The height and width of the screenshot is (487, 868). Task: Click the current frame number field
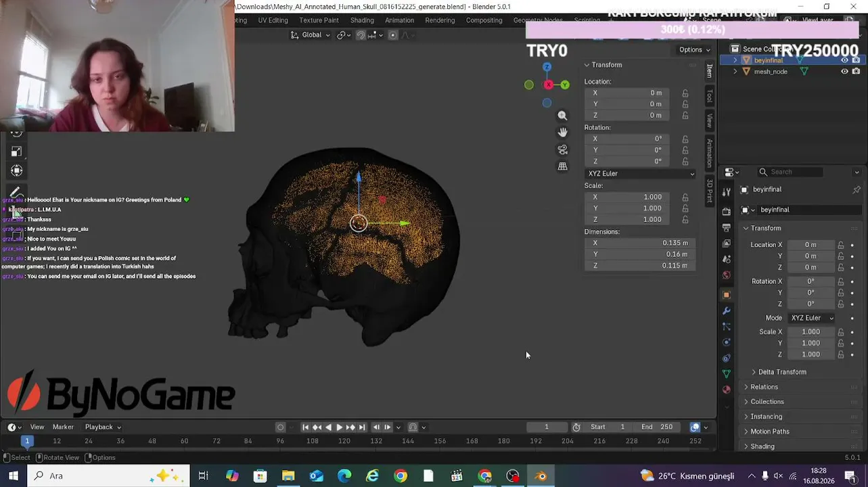pyautogui.click(x=547, y=427)
